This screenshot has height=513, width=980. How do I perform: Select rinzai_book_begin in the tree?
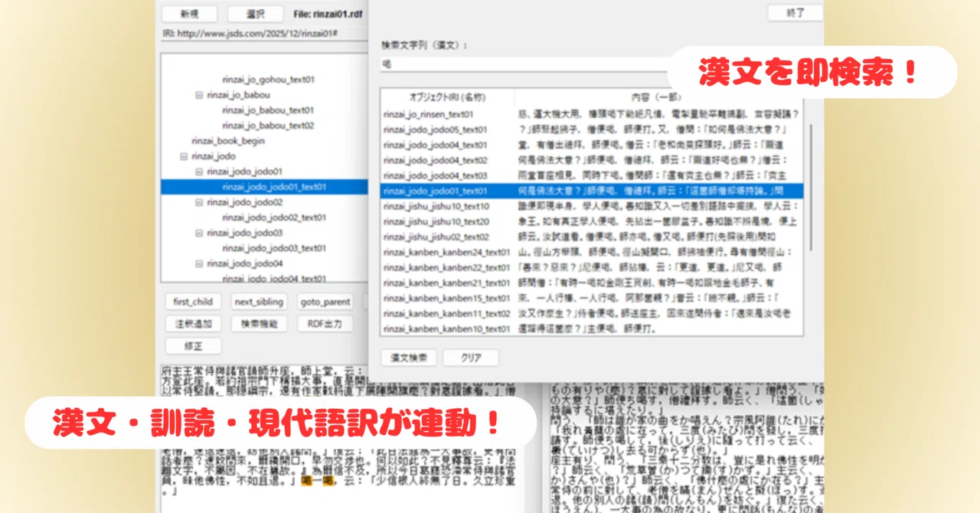[228, 141]
